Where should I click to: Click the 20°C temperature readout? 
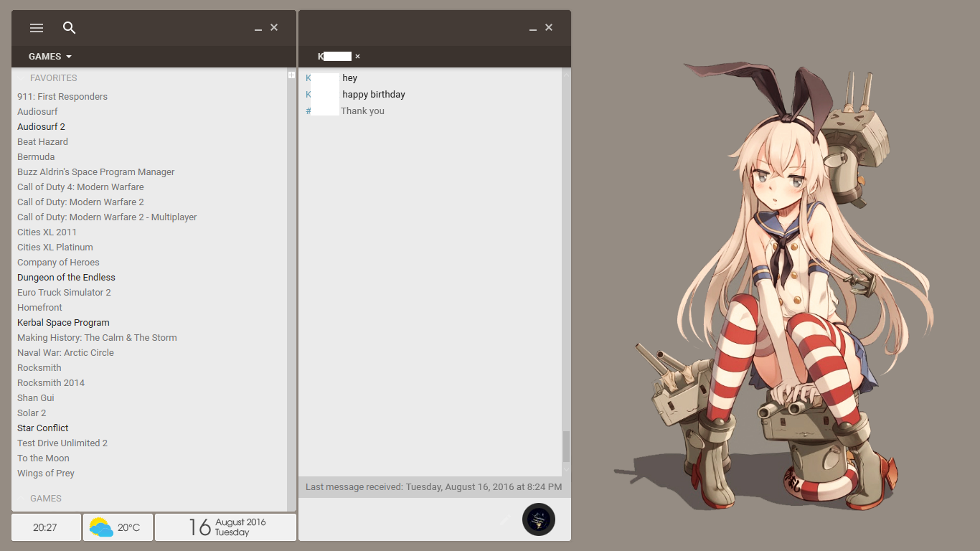tap(128, 528)
